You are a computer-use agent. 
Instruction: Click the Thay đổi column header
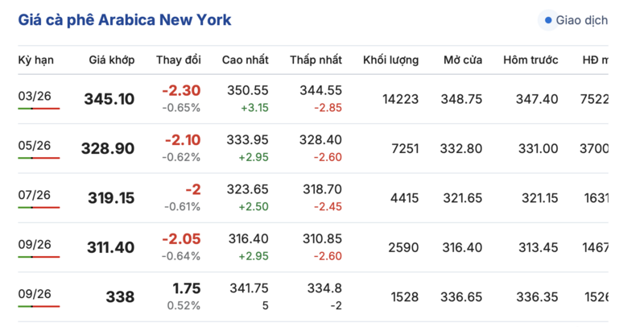178,60
